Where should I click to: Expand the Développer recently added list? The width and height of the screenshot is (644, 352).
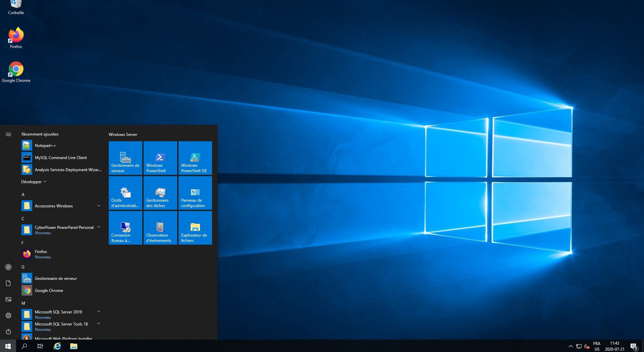pyautogui.click(x=34, y=182)
